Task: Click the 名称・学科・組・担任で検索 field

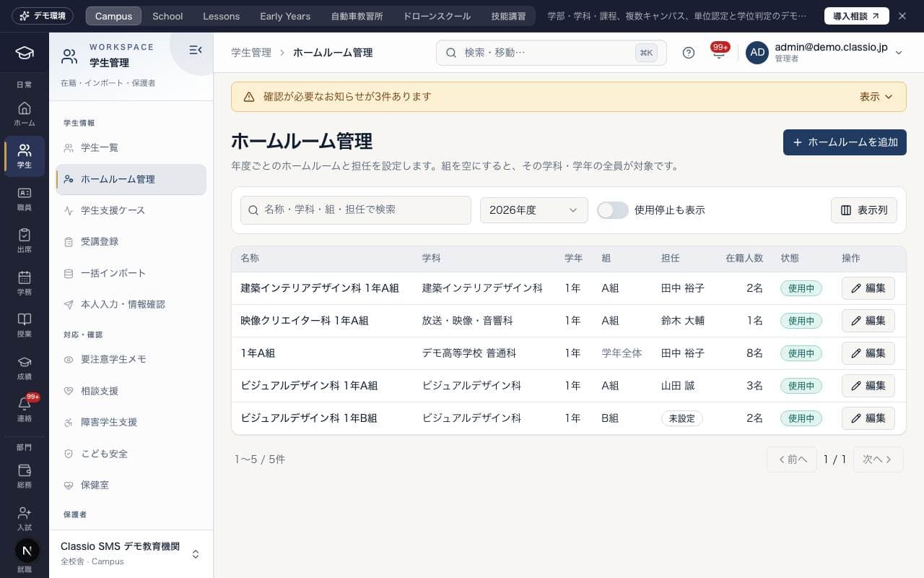Action: pos(356,210)
